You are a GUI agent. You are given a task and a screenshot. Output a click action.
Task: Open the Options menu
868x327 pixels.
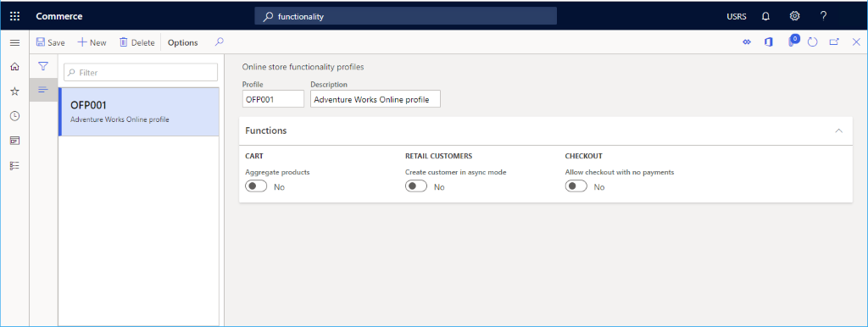pos(183,42)
